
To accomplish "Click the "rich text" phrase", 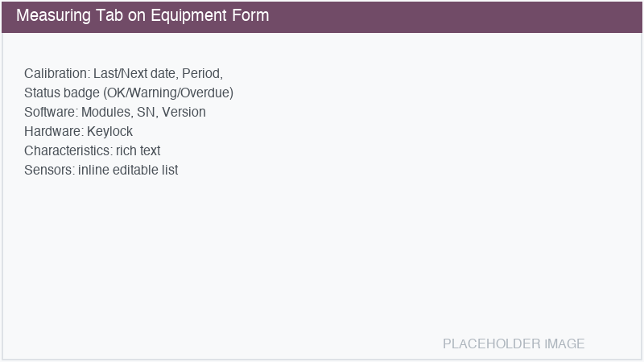I will (138, 150).
